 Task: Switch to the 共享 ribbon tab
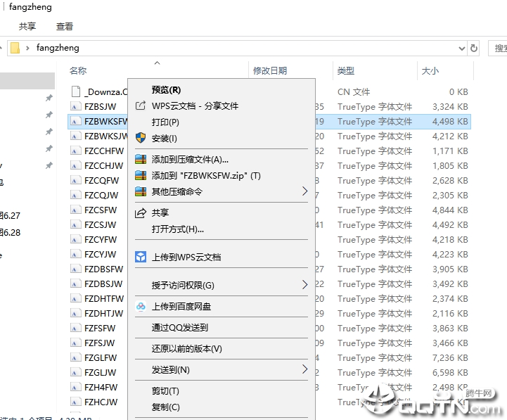pos(27,26)
